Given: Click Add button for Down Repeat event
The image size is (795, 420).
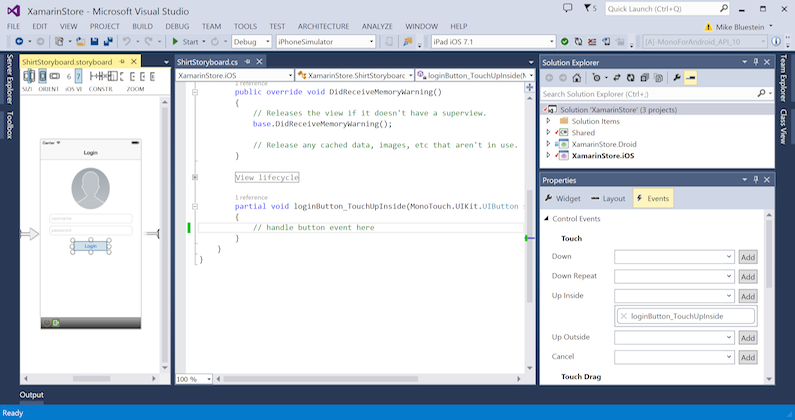Looking at the screenshot, I should 748,276.
